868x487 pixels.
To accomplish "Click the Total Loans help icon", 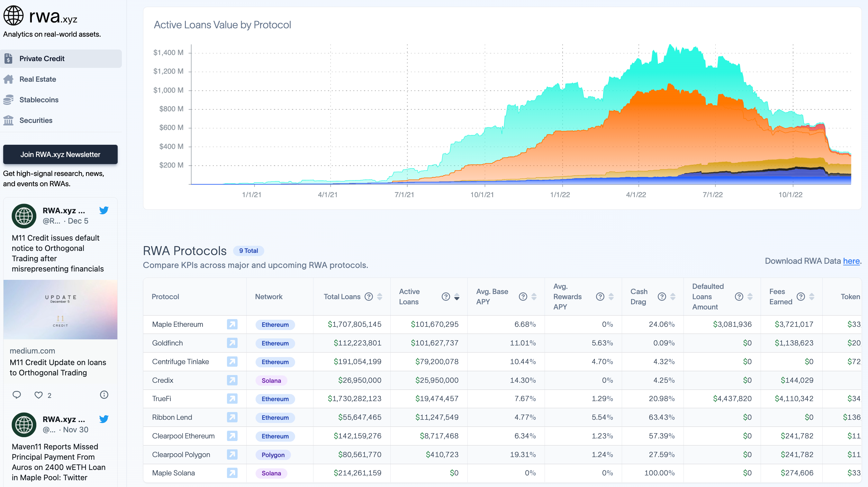I will point(369,297).
